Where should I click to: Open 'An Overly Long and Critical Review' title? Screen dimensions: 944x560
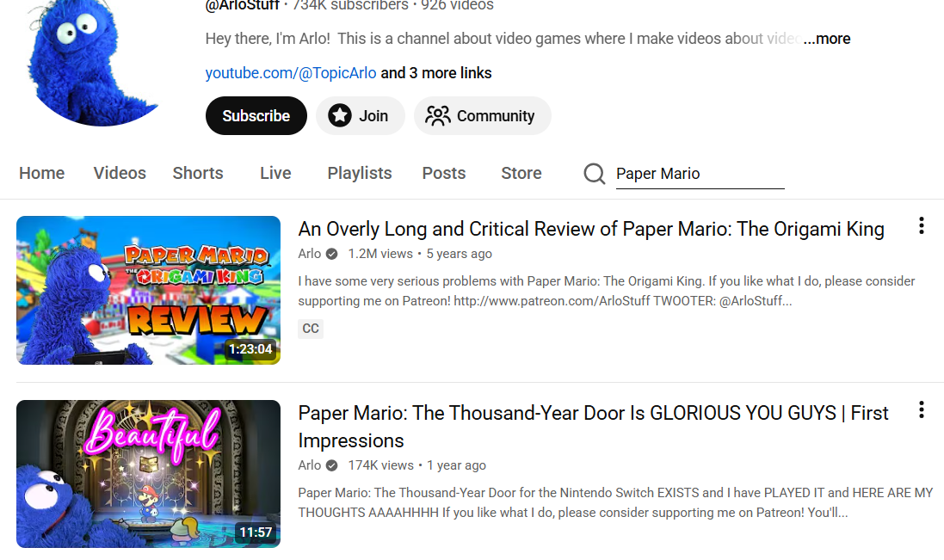591,229
